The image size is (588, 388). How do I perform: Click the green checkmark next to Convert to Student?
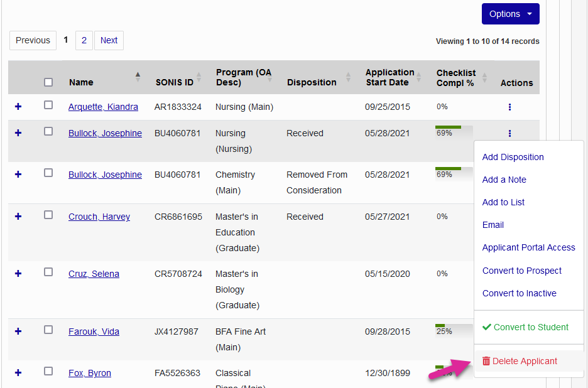(x=486, y=327)
